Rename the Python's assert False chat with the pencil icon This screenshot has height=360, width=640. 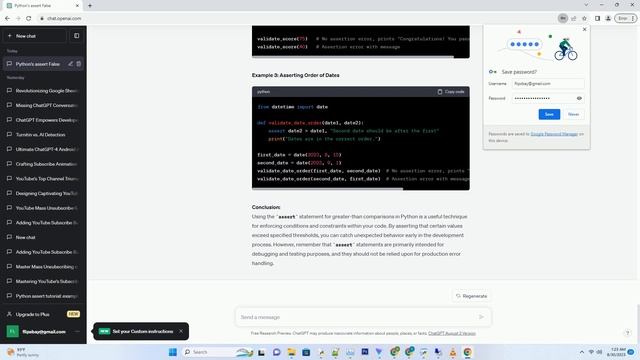click(71, 64)
